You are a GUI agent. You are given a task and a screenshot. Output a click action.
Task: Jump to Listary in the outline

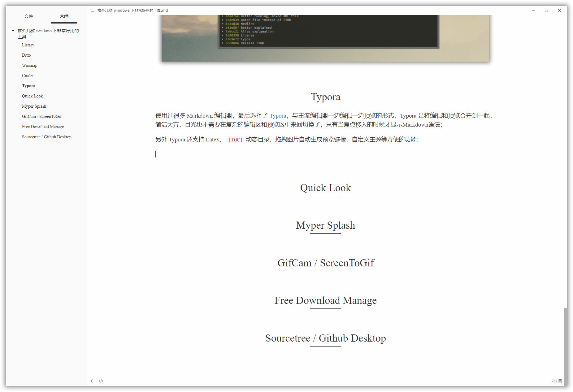coord(28,45)
